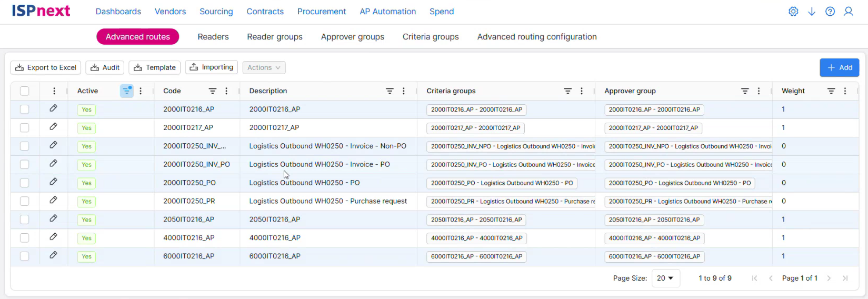Open the settings gear icon
Viewport: 868px width, 299px height.
(x=793, y=12)
